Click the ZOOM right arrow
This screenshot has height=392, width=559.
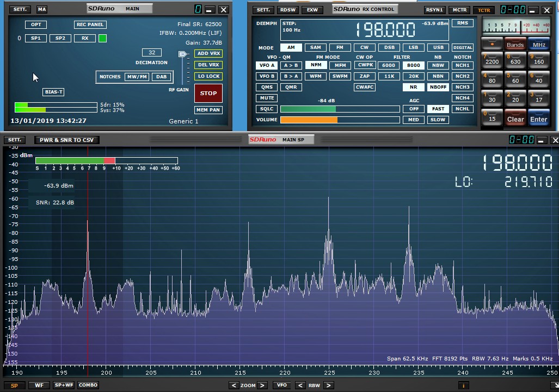(x=262, y=385)
